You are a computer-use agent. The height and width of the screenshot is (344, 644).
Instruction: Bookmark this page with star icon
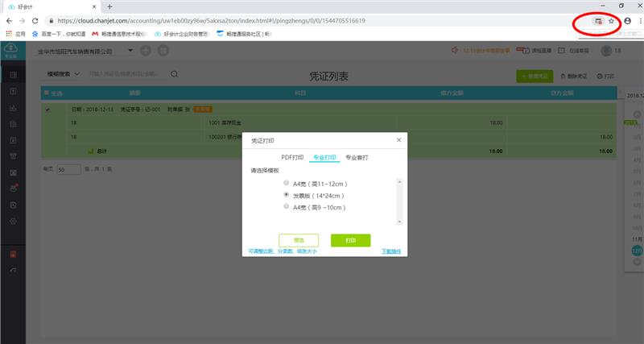coord(612,21)
